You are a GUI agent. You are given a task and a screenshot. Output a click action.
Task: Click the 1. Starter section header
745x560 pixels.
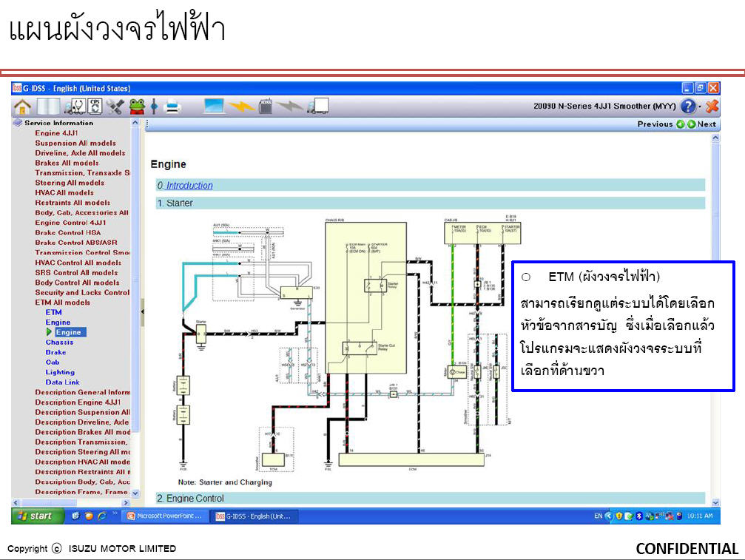tap(430, 203)
